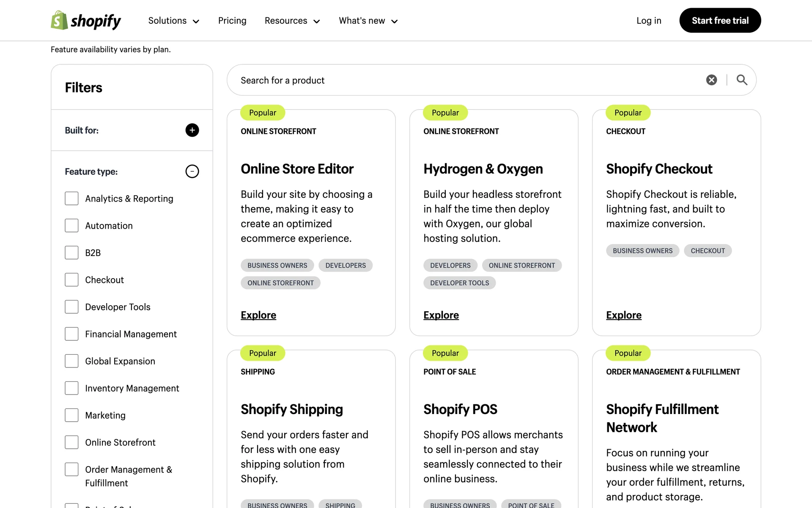Viewport: 812px width, 508px height.
Task: Click the magnifying glass search icon
Action: (742, 80)
